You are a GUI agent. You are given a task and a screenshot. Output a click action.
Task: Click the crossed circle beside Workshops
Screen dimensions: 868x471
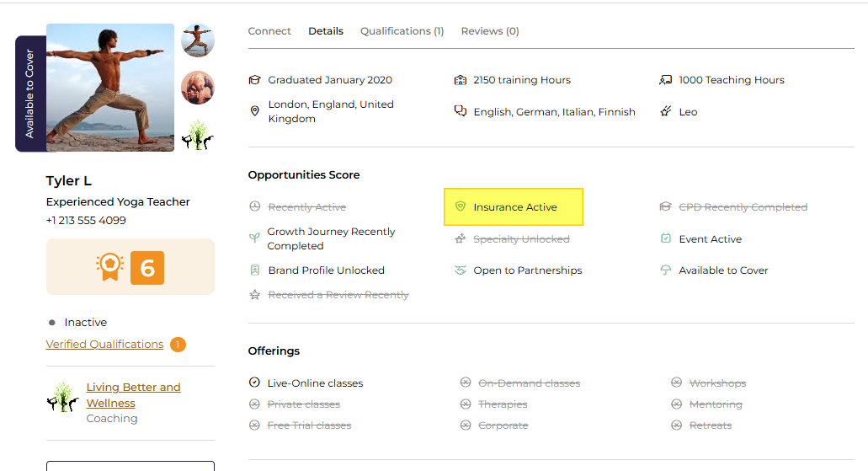click(676, 383)
